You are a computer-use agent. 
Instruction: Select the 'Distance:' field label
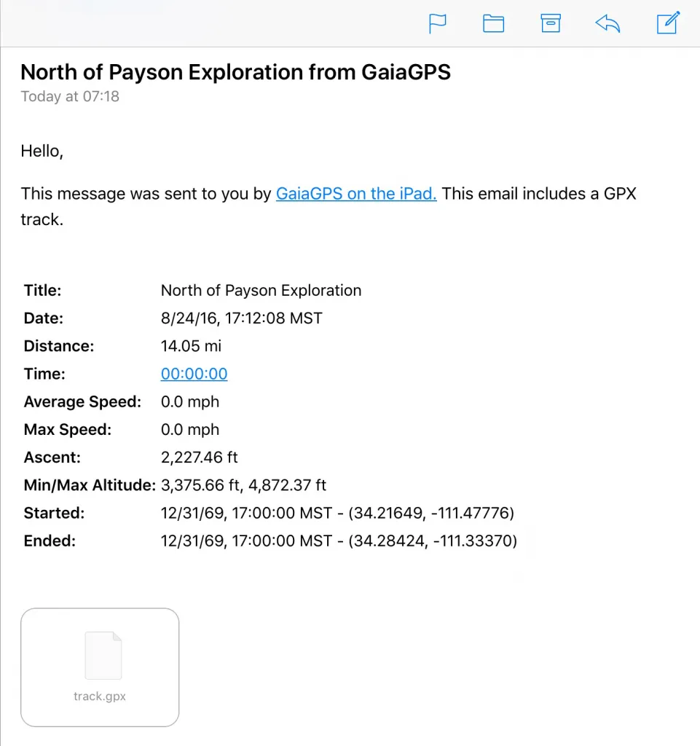pos(59,346)
